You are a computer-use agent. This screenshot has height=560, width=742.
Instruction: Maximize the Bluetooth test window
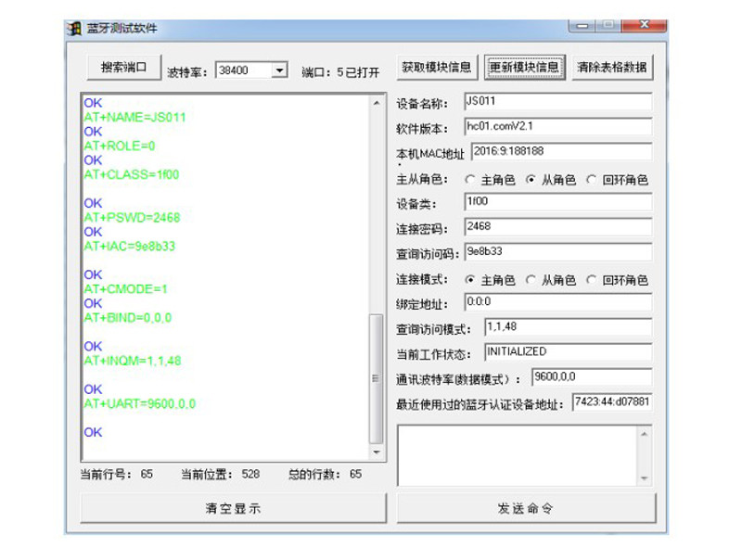tap(608, 25)
